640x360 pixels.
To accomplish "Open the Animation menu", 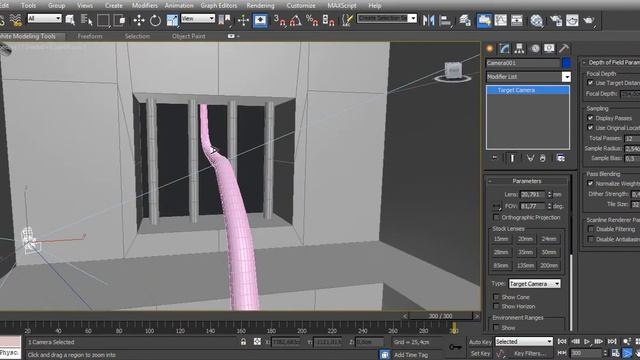I will pos(179,6).
